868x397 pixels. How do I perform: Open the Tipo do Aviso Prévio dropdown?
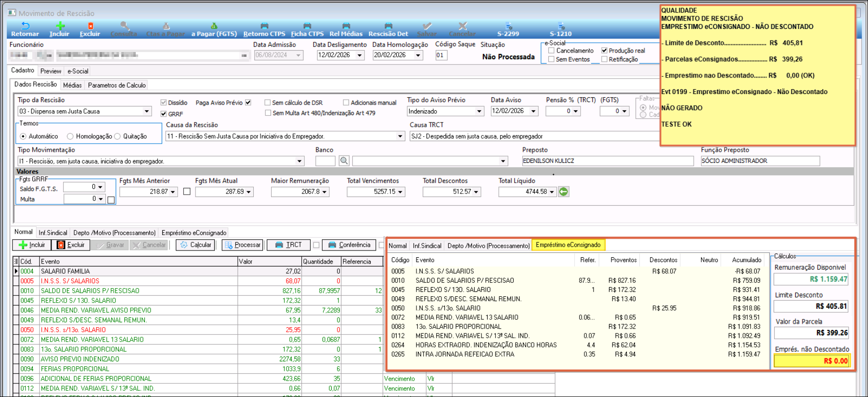coord(479,111)
